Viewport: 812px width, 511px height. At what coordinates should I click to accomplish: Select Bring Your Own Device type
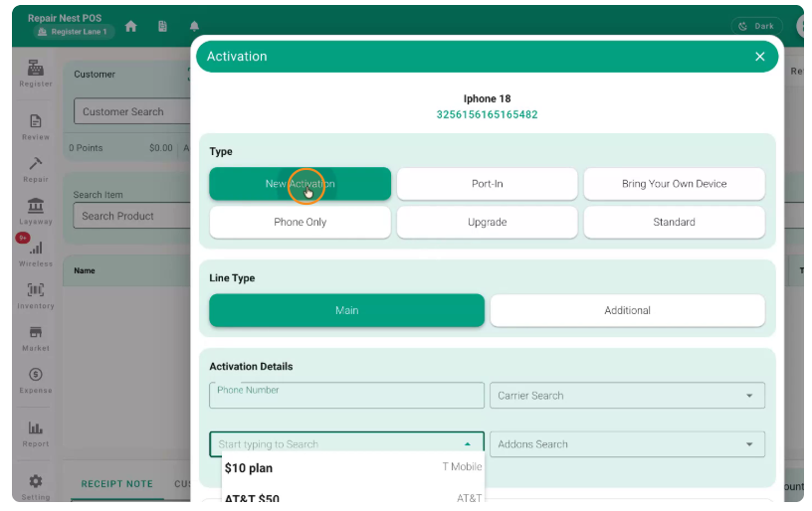coord(674,184)
